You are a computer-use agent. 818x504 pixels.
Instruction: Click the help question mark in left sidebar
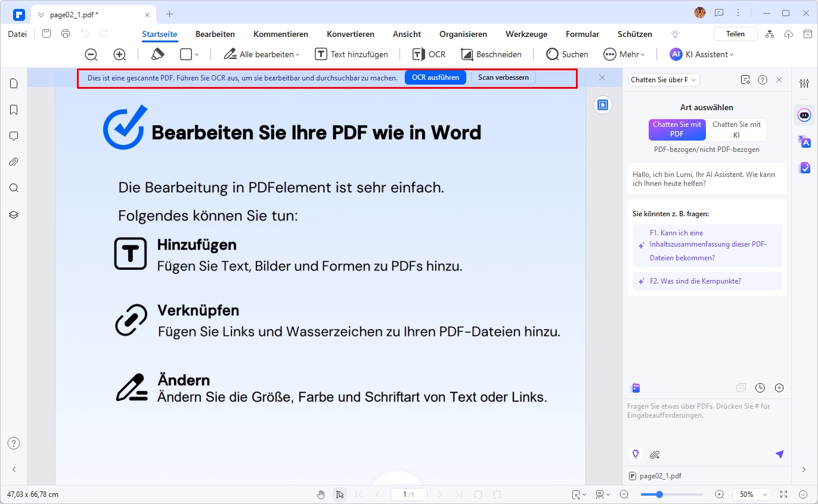coord(14,443)
